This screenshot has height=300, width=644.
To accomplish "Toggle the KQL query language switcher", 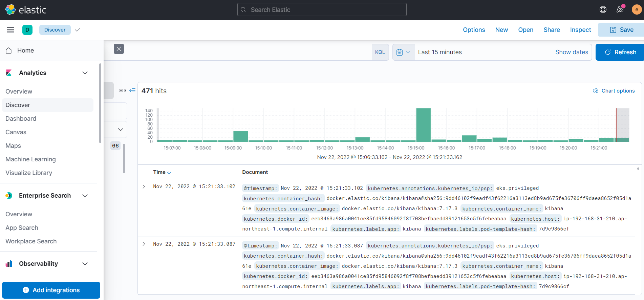I will (380, 52).
